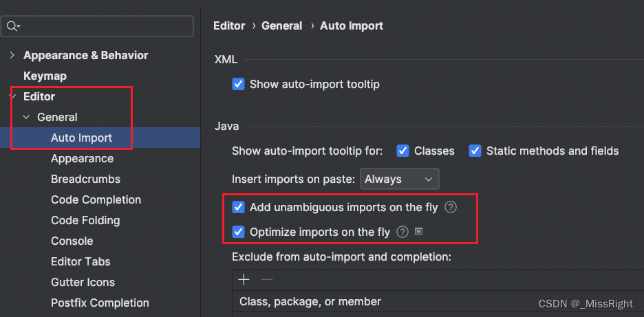Click the General breadcrumb link

281,25
